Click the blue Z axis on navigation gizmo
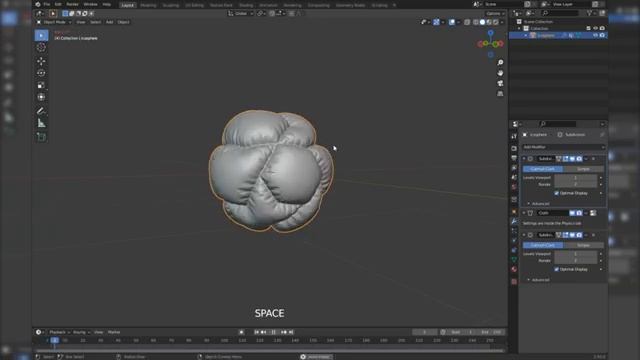The image size is (640, 360). 491,33
